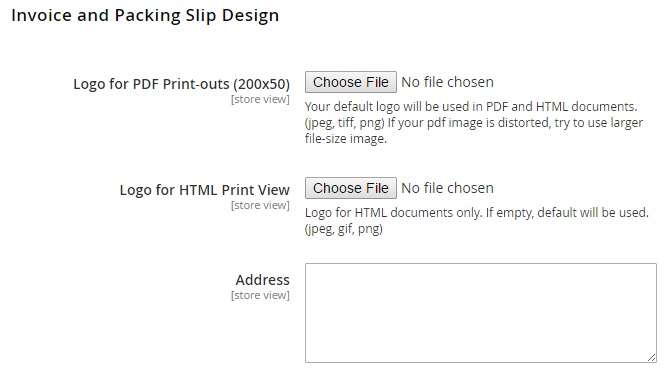
Task: Click [store view] scope under Address label
Action: click(260, 295)
